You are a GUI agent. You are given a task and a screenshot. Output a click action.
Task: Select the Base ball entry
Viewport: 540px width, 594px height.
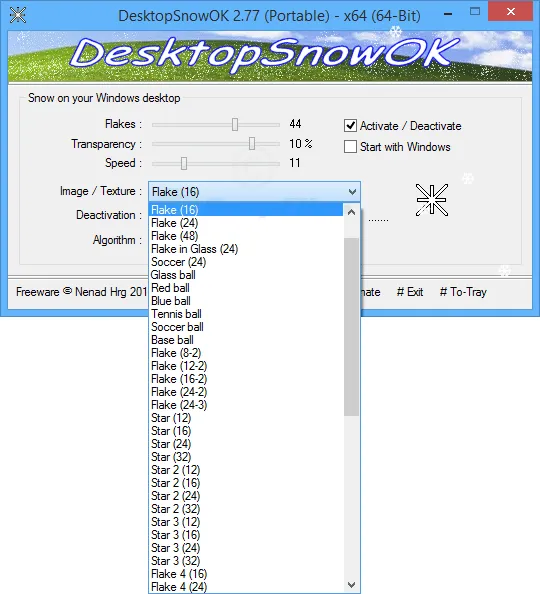tap(246, 340)
